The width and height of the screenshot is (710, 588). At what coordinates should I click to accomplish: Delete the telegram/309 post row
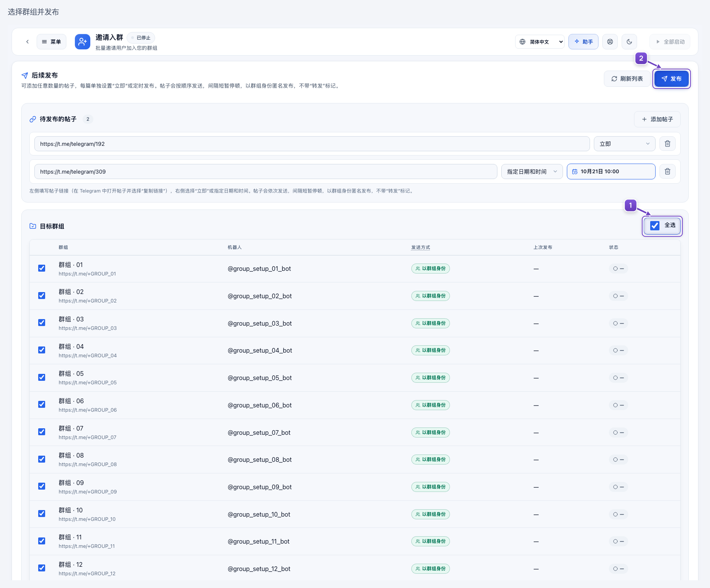pos(668,172)
